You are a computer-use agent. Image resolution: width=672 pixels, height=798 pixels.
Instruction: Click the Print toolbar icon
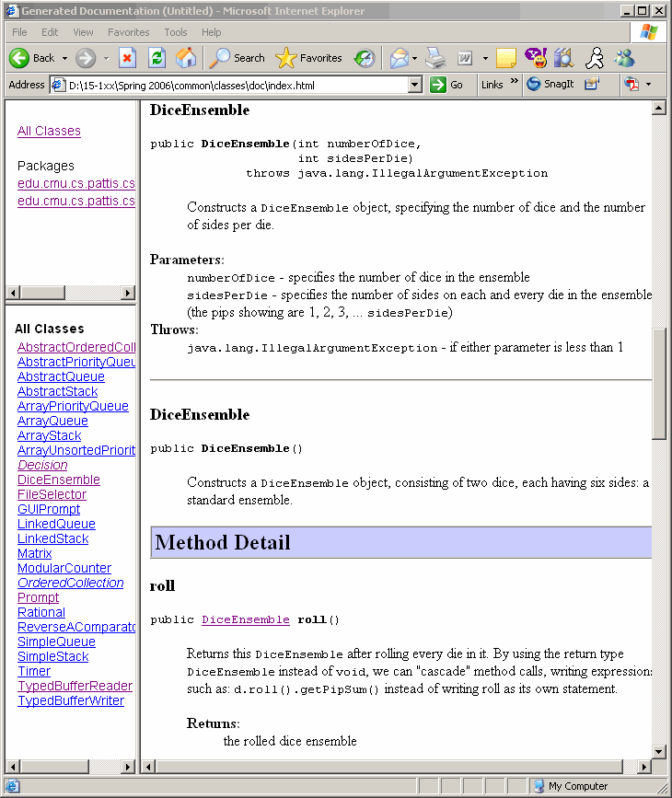(x=435, y=58)
